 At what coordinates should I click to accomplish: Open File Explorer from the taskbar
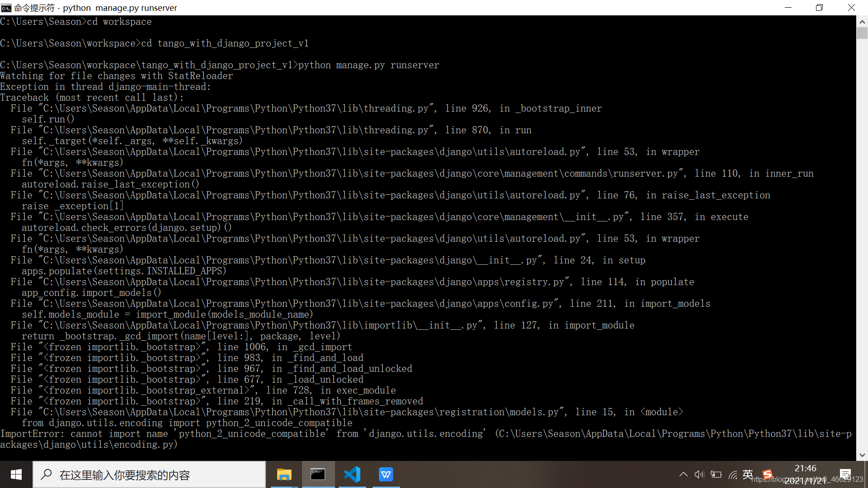point(284,474)
